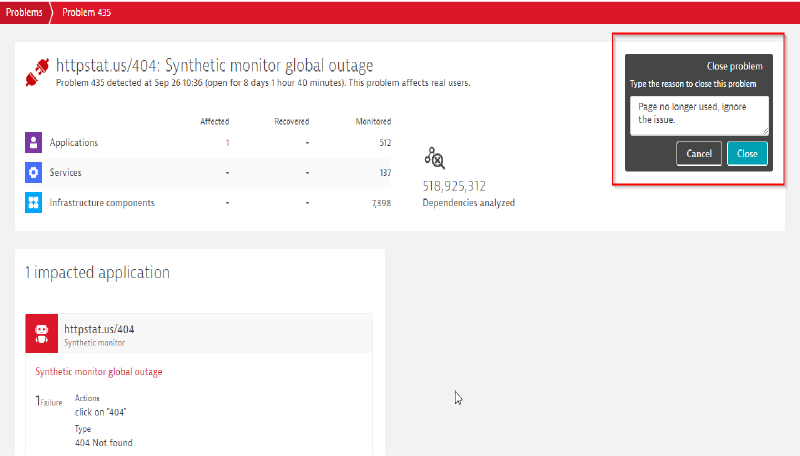Select the Problem 435 breadcrumb
The image size is (800, 456).
click(x=86, y=10)
